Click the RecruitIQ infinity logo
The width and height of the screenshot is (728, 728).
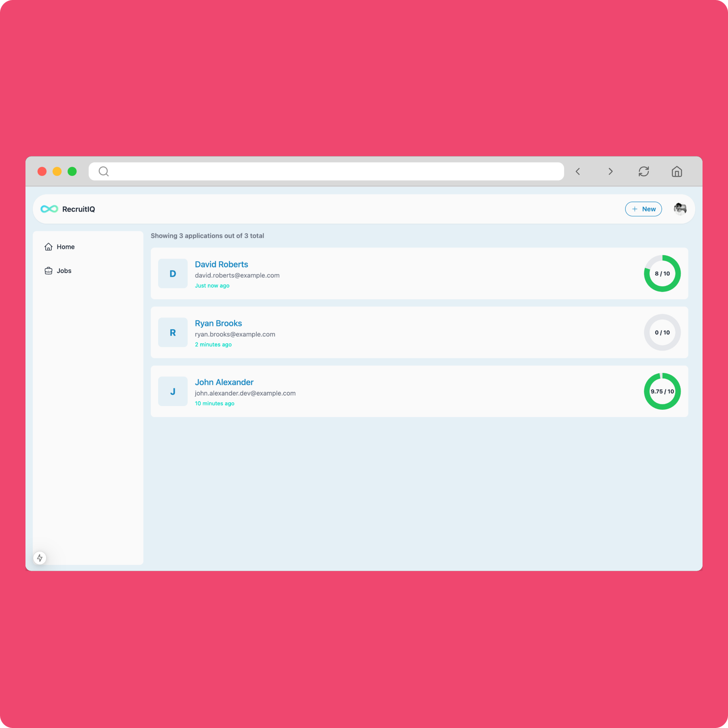pyautogui.click(x=49, y=209)
